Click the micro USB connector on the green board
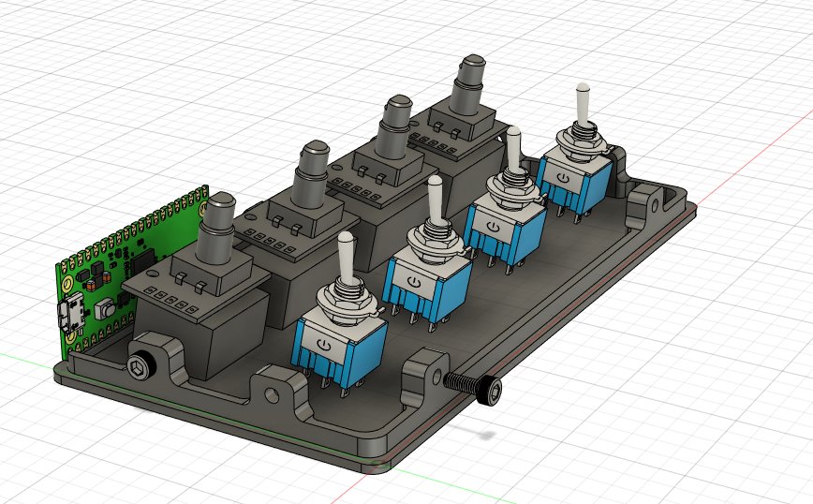Image resolution: width=813 pixels, height=504 pixels. (71, 312)
